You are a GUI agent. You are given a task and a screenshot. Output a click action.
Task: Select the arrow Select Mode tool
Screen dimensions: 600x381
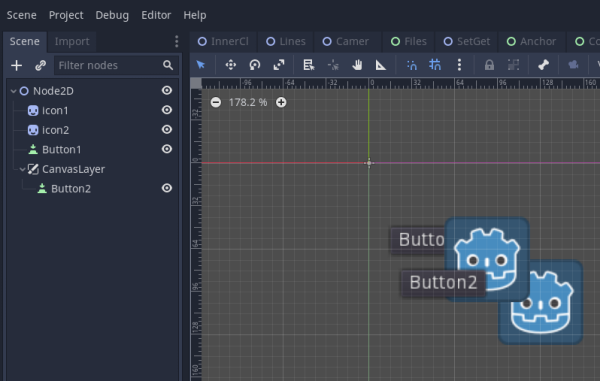click(x=201, y=65)
